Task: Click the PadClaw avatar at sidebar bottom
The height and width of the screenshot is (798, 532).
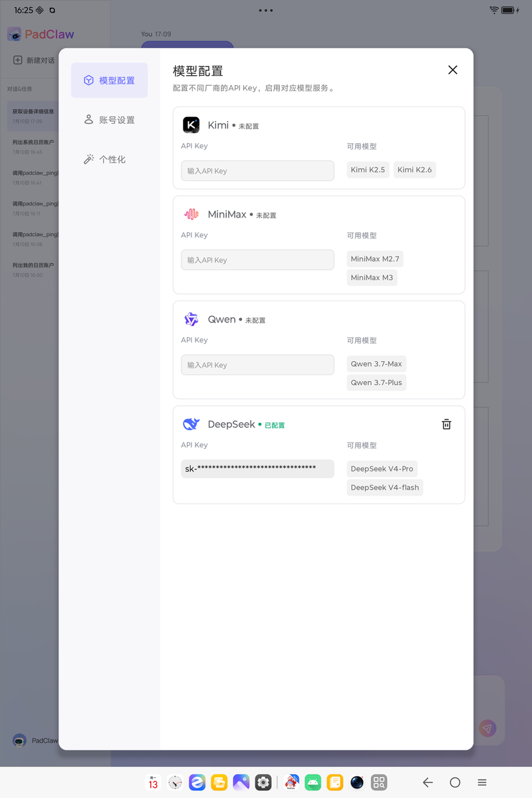Action: (x=19, y=740)
